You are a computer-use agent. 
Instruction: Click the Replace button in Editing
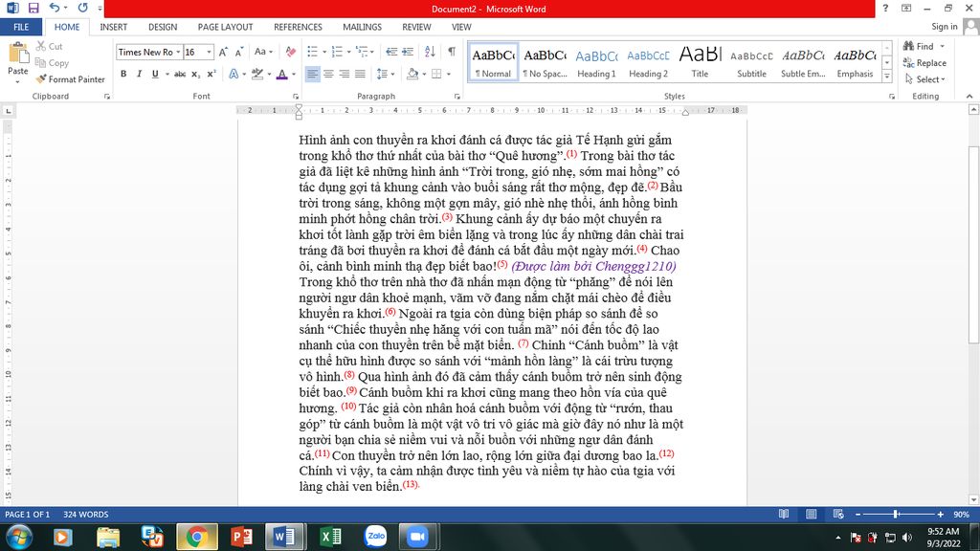[x=924, y=63]
